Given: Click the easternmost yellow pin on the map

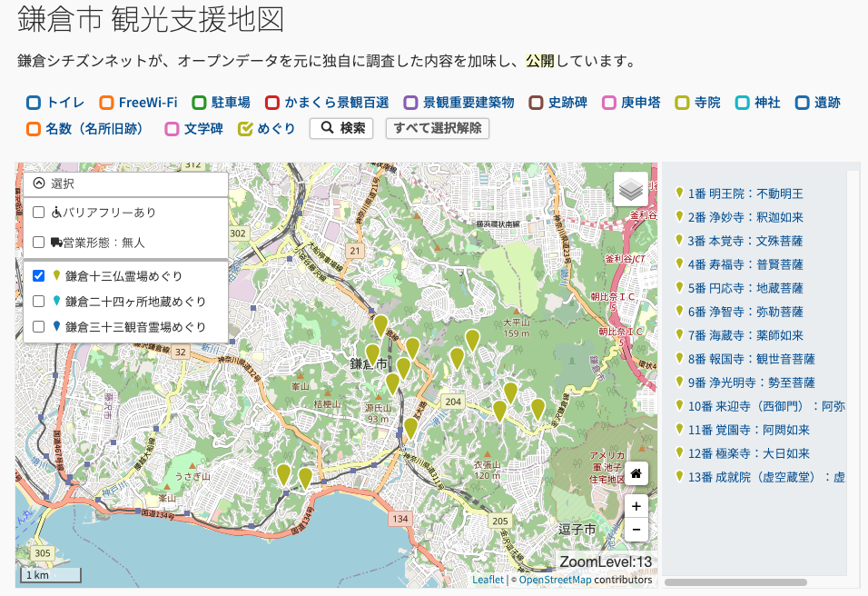Looking at the screenshot, I should pyautogui.click(x=538, y=408).
